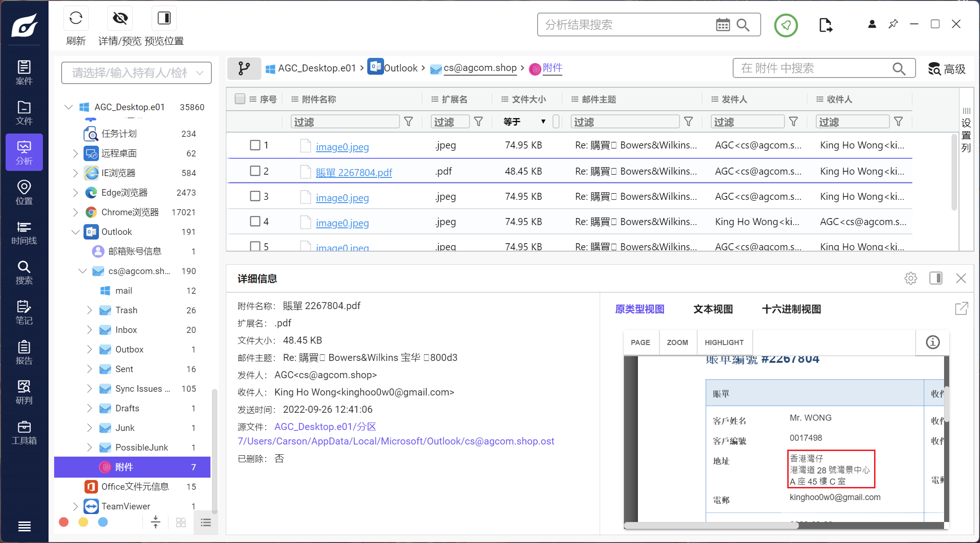Click the green shield status icon
The width and height of the screenshot is (980, 543).
pos(786,25)
